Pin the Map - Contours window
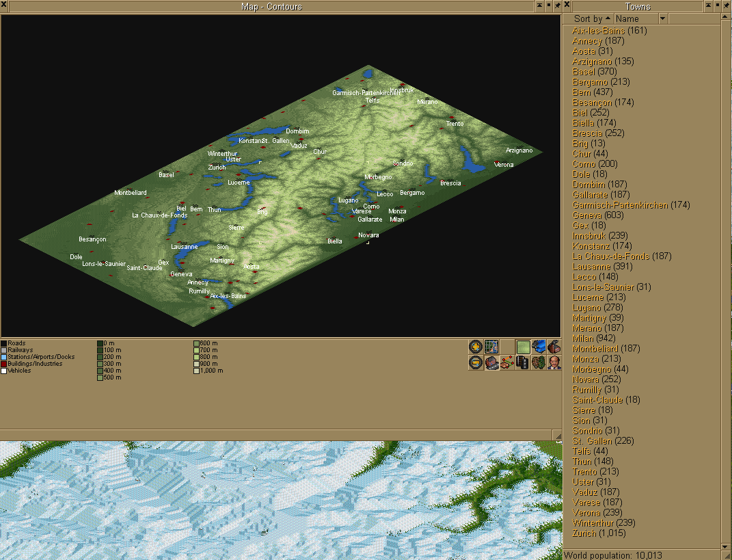This screenshot has width=732, height=560. (557, 6)
